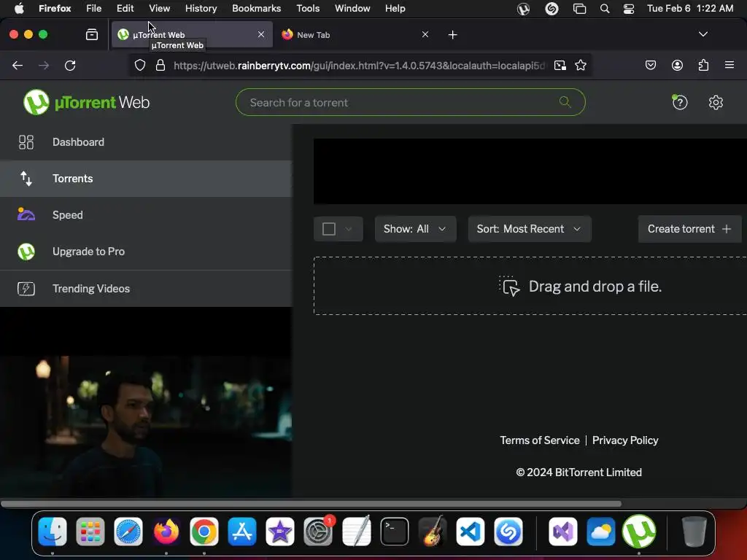Open the Speed sidebar section

pos(146,215)
